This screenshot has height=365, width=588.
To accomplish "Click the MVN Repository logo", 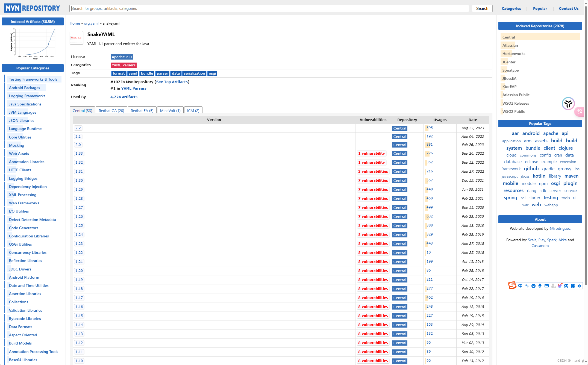I will click(x=32, y=8).
